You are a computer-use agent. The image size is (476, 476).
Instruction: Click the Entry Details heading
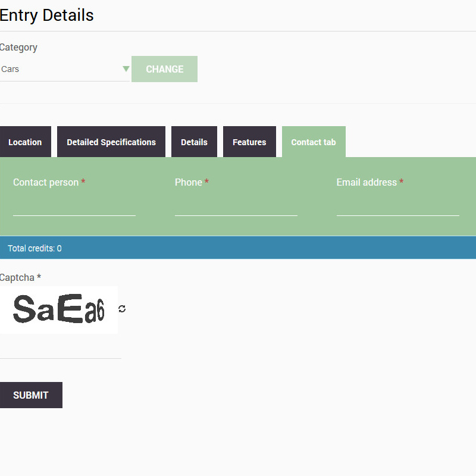click(x=47, y=15)
